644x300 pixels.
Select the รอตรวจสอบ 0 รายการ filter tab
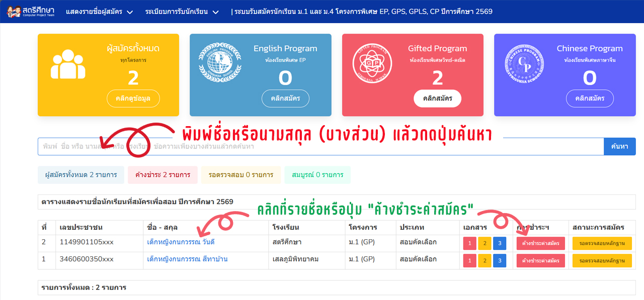coord(240,175)
